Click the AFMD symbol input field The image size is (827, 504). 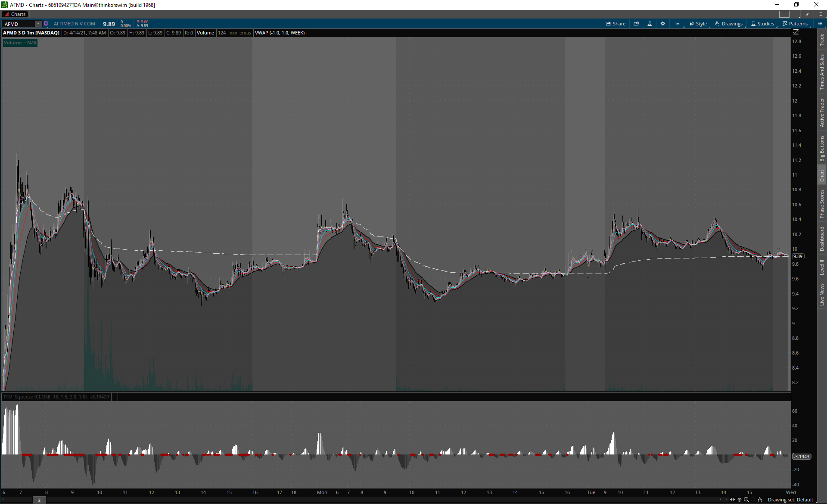point(18,24)
